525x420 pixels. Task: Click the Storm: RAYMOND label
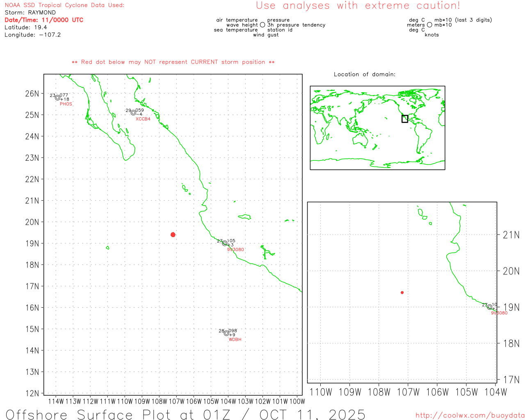(30, 13)
